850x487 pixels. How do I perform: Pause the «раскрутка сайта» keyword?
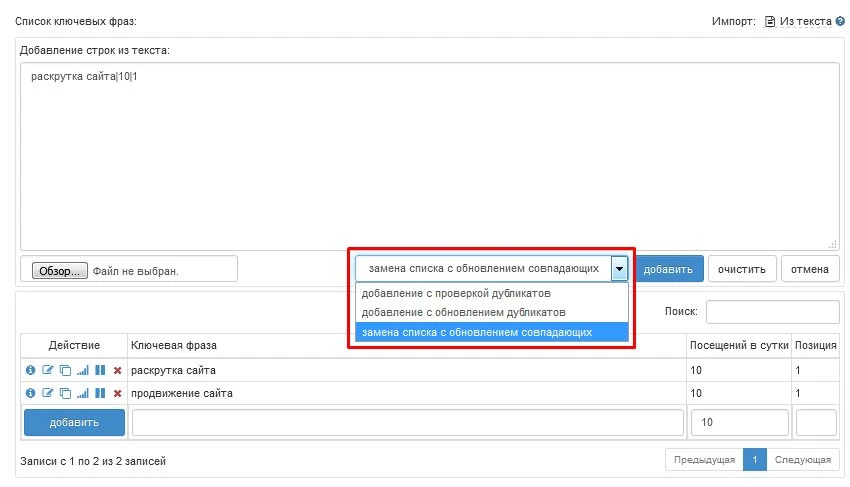click(x=100, y=371)
